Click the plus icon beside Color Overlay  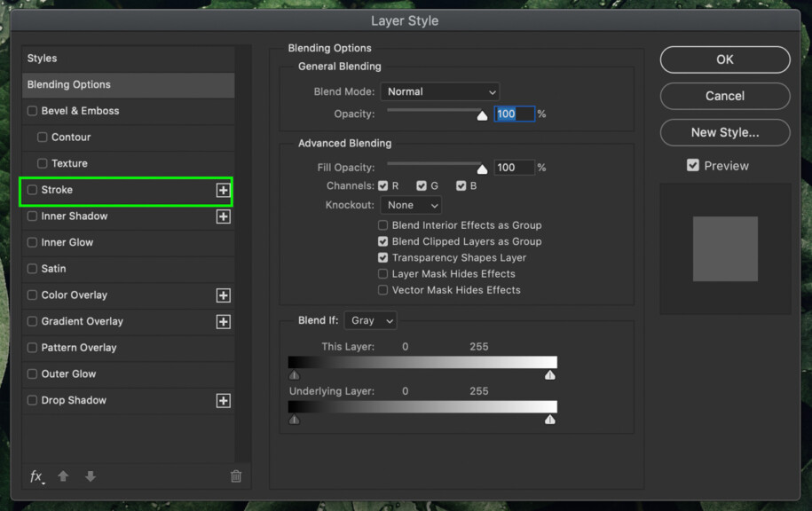[224, 295]
